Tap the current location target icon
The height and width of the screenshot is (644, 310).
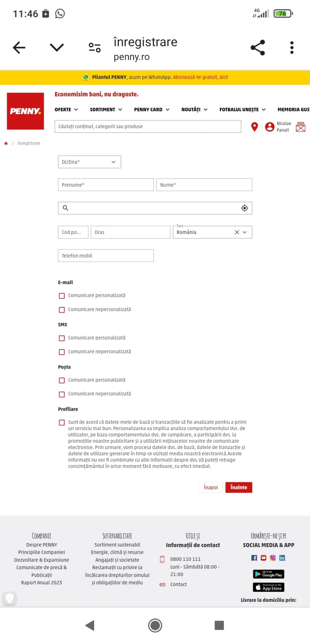pyautogui.click(x=245, y=208)
